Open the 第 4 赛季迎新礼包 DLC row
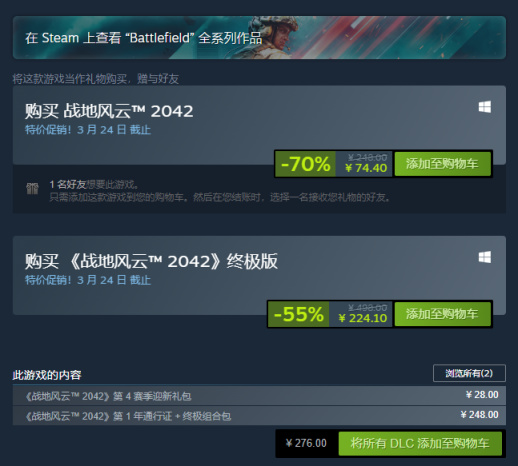Viewport: 518px width, 466px height. pos(259,396)
